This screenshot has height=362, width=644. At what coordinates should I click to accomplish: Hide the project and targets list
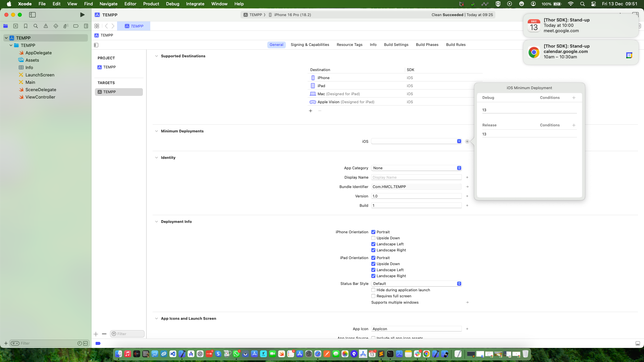pyautogui.click(x=96, y=45)
